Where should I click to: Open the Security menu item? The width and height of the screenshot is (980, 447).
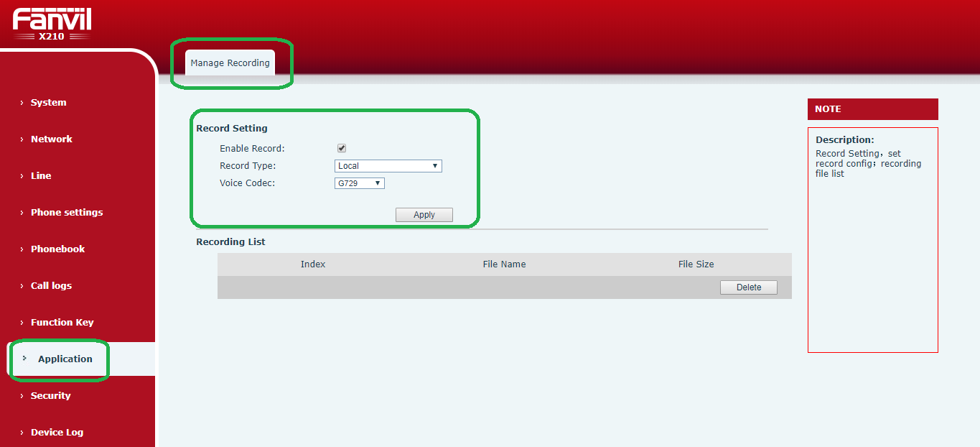(50, 396)
